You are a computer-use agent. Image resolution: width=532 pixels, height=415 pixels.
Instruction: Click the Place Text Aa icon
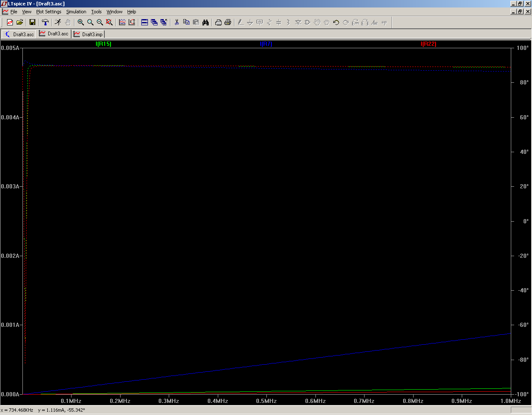pos(374,22)
